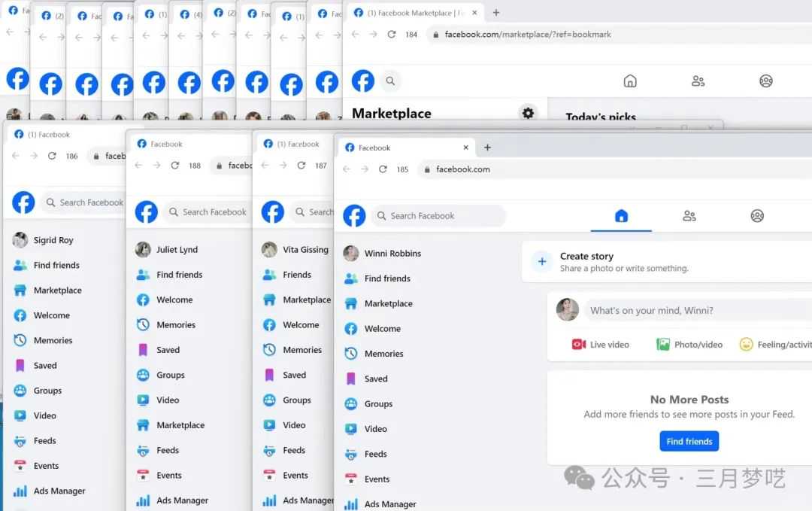Open Juliet Lynd profile link
The height and width of the screenshot is (511, 812).
pyautogui.click(x=167, y=250)
